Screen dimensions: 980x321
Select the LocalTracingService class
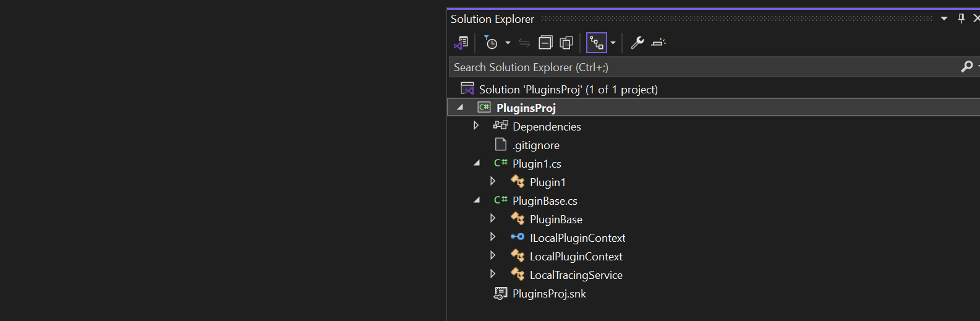pyautogui.click(x=576, y=275)
